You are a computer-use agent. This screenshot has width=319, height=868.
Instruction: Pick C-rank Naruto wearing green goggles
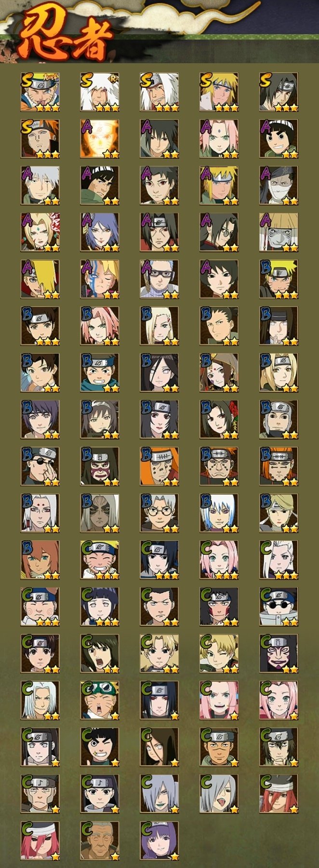pyautogui.click(x=100, y=701)
